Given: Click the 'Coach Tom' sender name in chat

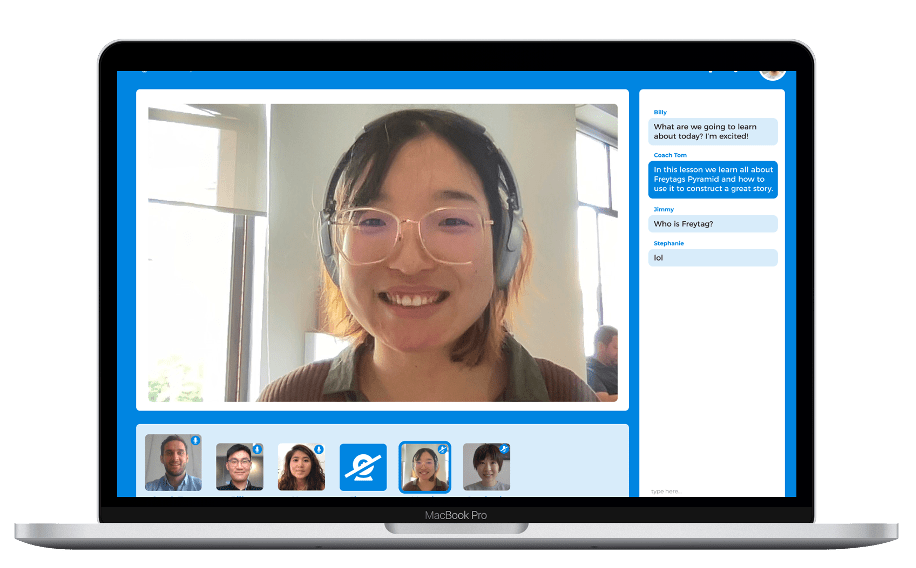Looking at the screenshot, I should pyautogui.click(x=670, y=155).
